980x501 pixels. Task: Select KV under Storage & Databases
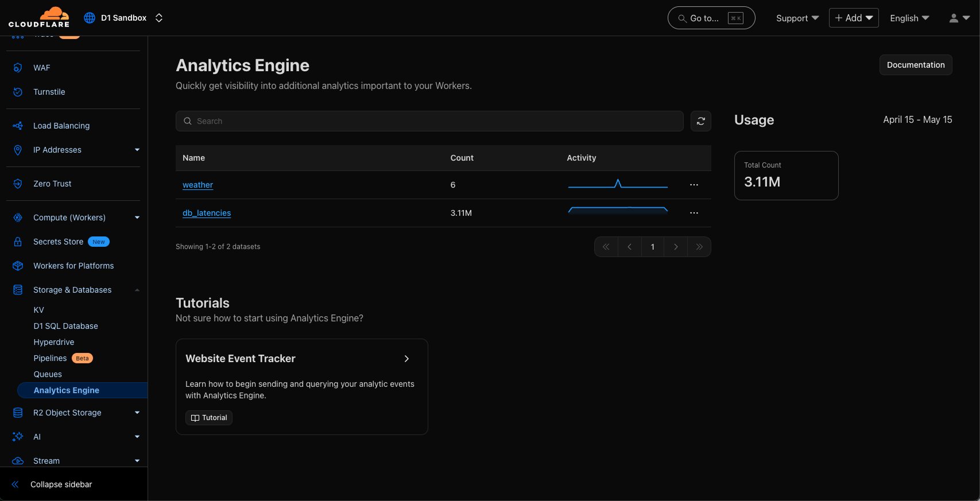point(38,310)
